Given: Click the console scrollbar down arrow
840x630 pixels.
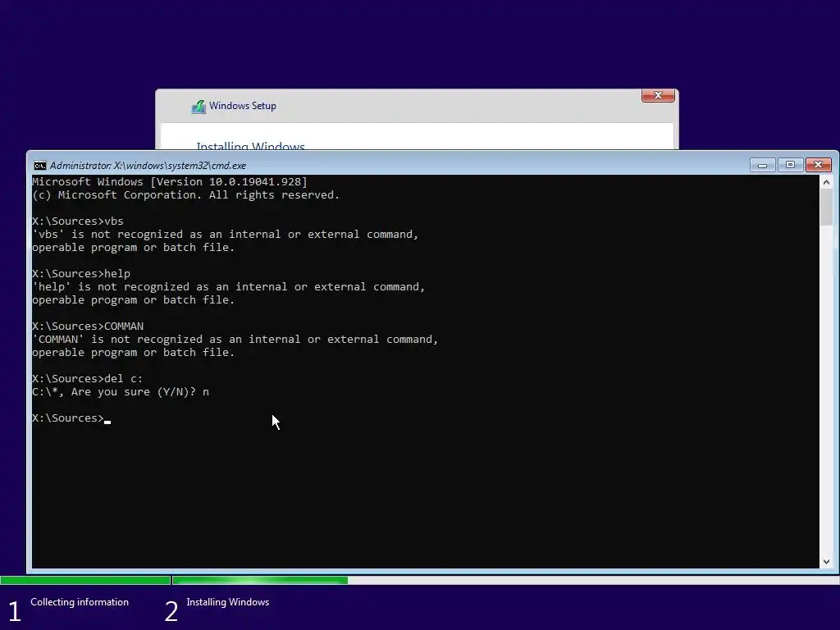Looking at the screenshot, I should tap(826, 561).
